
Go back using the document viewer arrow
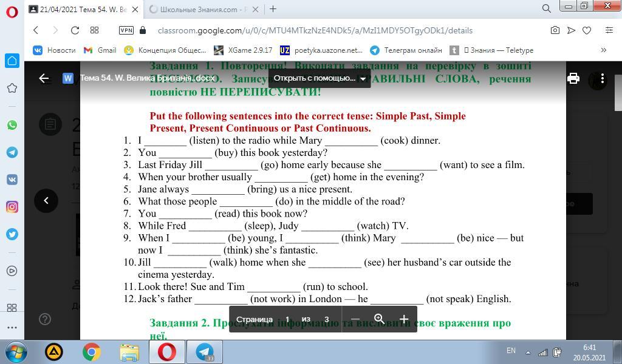pos(44,78)
